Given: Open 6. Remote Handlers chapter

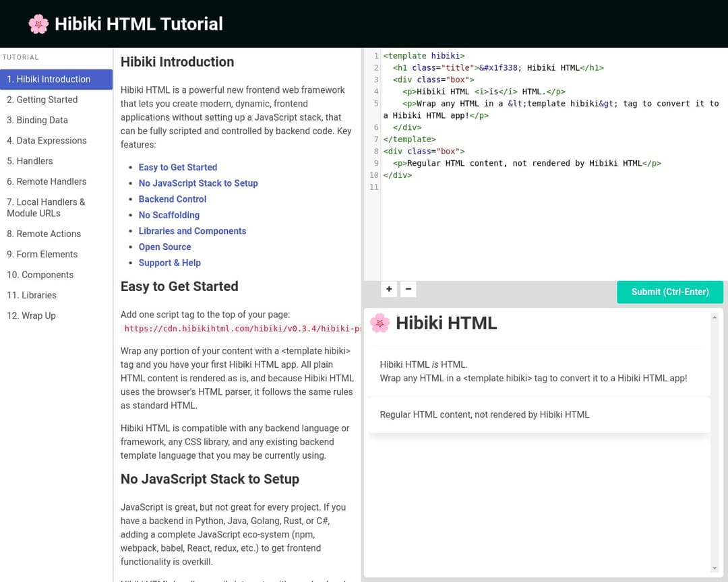Looking at the screenshot, I should pyautogui.click(x=56, y=181).
